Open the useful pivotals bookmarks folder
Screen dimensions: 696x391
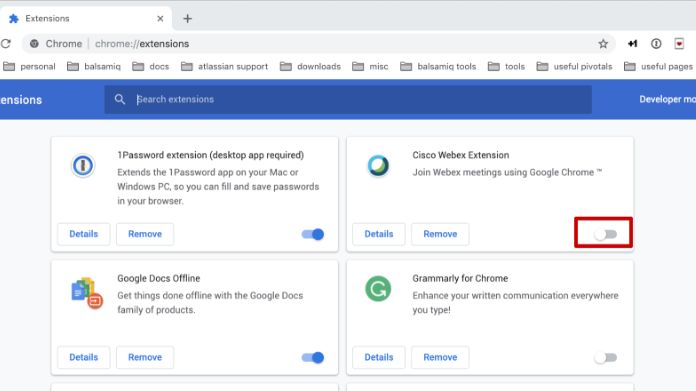click(574, 67)
